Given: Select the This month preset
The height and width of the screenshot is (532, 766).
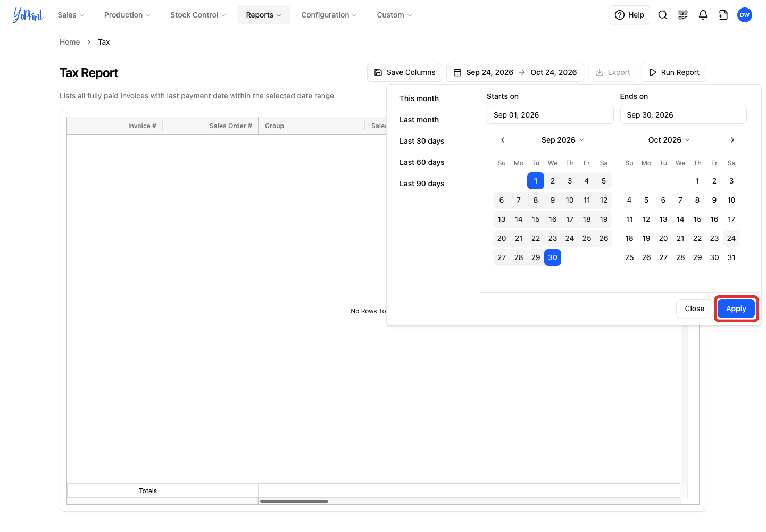Looking at the screenshot, I should 419,98.
